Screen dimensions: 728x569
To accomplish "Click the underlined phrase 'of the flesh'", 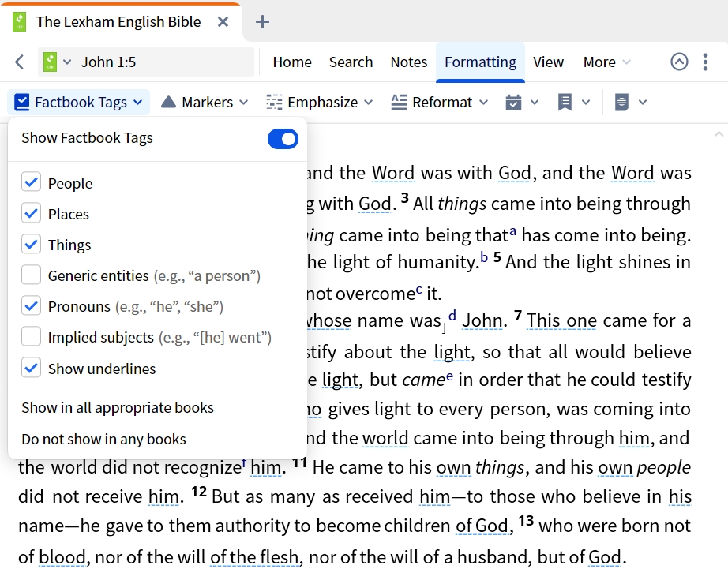I will (x=254, y=556).
